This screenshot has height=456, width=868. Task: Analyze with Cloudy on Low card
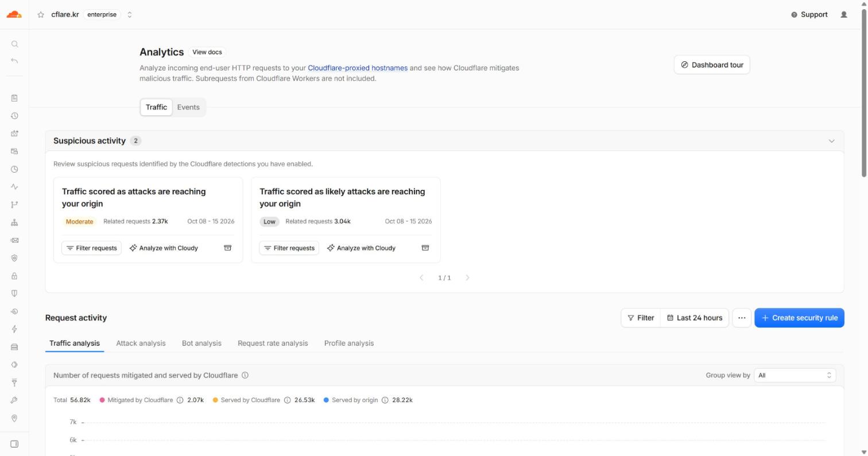[361, 248]
